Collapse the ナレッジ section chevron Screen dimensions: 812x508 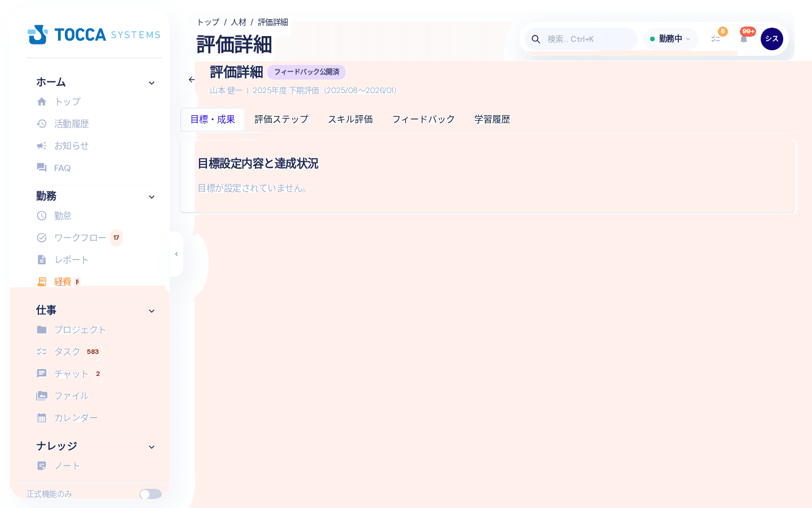[x=152, y=447]
